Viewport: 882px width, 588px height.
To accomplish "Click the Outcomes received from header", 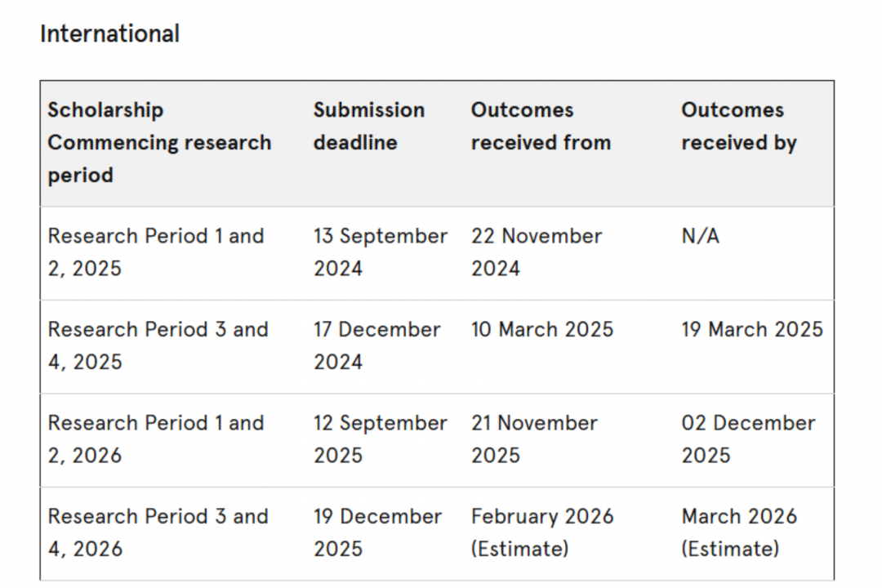I will pos(541,126).
